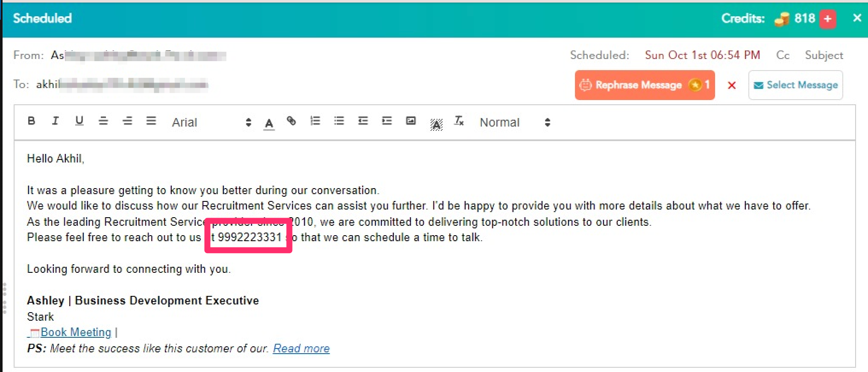Open the text color picker
868x372 pixels.
[x=269, y=123]
